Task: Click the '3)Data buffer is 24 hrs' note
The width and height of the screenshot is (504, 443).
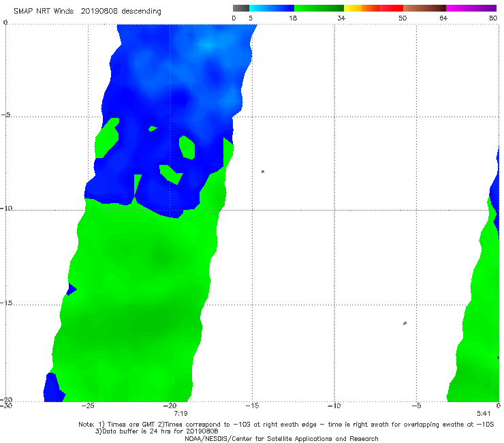Action: [x=157, y=431]
